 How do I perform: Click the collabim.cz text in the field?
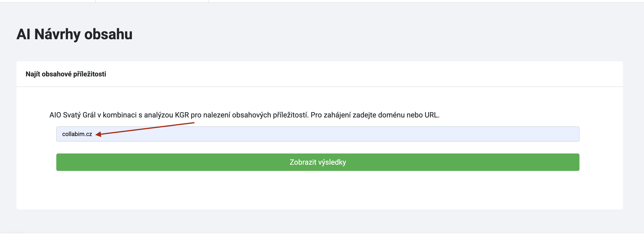click(x=77, y=134)
